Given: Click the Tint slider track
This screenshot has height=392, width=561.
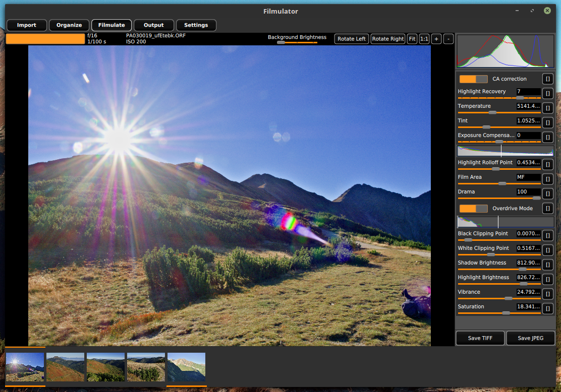Looking at the screenshot, I should [x=499, y=127].
